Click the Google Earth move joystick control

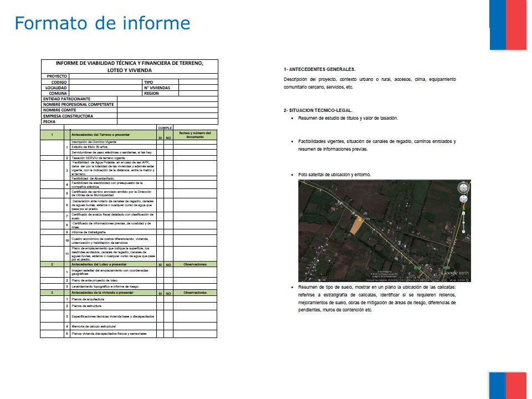(463, 199)
